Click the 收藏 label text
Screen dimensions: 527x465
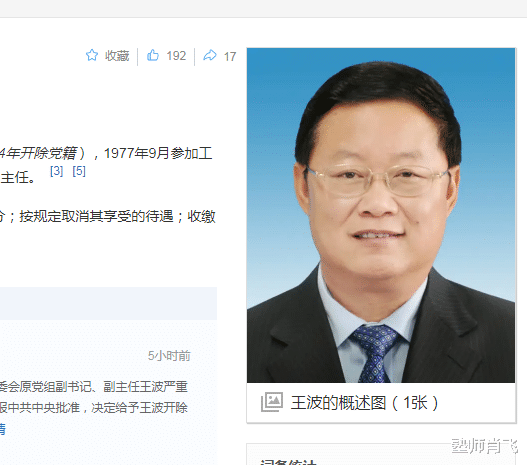point(117,56)
